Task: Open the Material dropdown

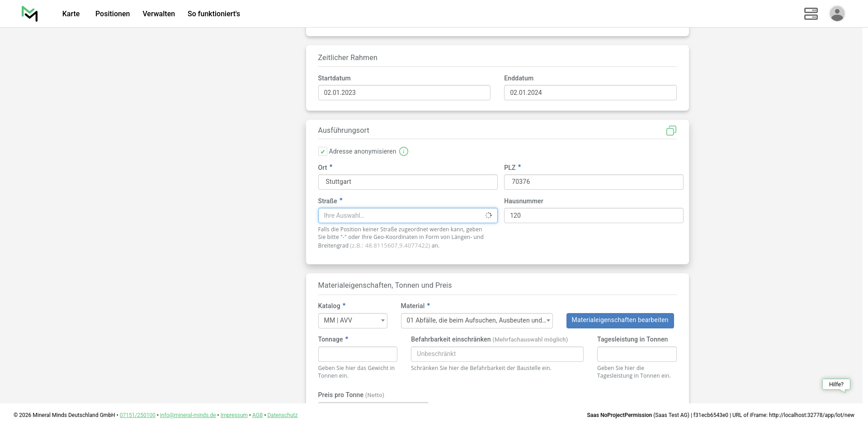Action: click(x=476, y=321)
